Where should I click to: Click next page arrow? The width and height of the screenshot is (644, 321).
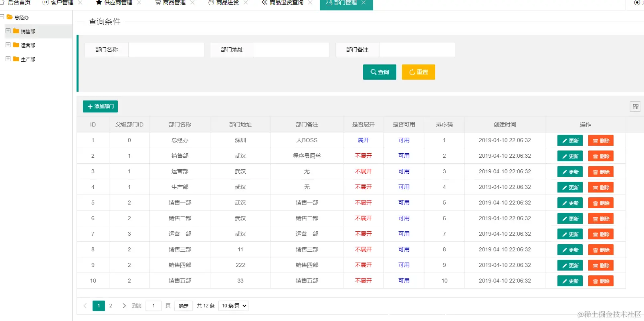(124, 306)
